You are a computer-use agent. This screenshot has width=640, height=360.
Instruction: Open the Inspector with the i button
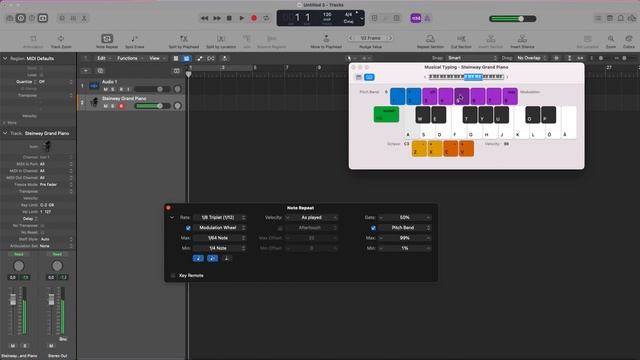(21, 18)
